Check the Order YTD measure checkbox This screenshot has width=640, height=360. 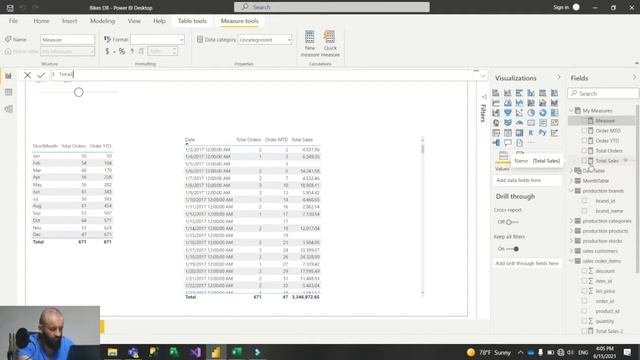584,140
